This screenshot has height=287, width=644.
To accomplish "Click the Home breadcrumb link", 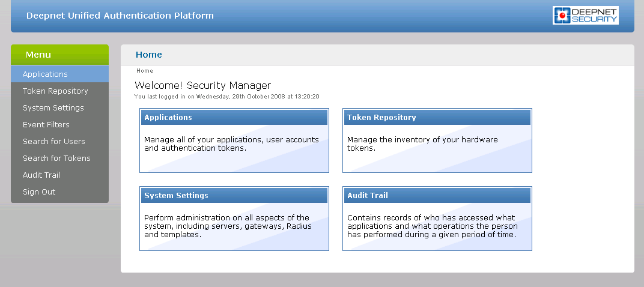I will point(144,71).
